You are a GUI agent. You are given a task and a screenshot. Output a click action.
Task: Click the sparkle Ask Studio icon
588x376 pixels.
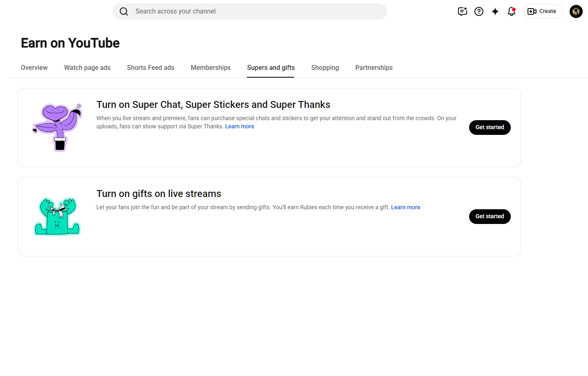pyautogui.click(x=495, y=11)
